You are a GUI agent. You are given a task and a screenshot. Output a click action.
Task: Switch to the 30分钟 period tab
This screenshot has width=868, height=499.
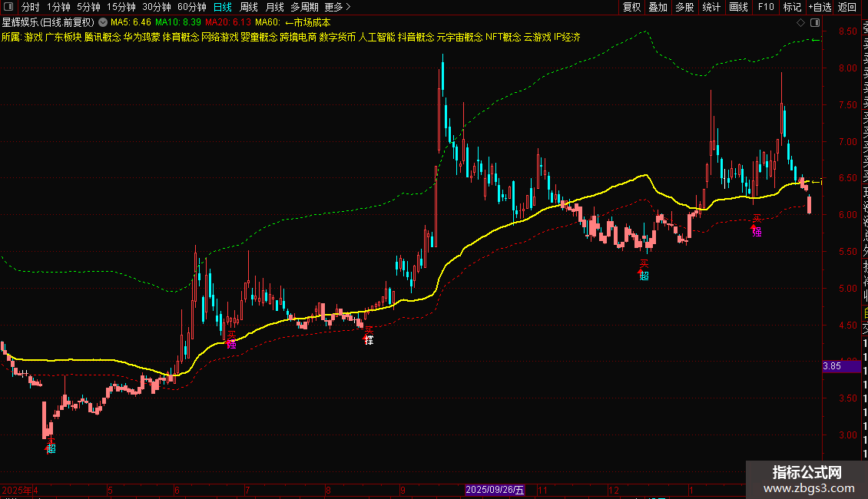point(157,7)
